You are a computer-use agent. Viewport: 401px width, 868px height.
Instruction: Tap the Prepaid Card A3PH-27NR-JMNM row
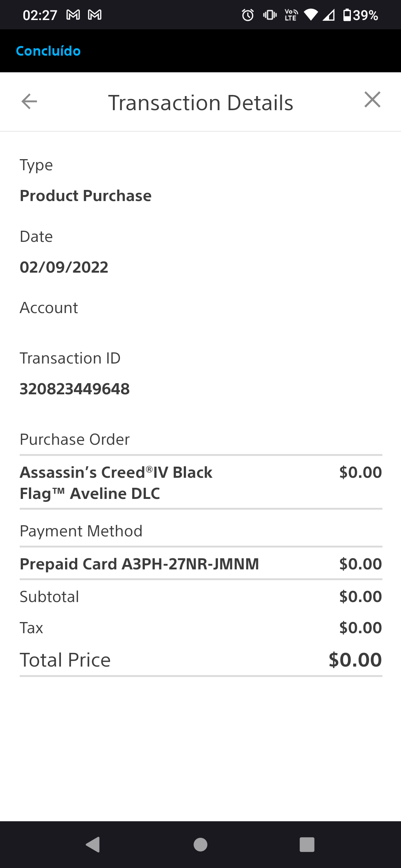click(x=201, y=564)
